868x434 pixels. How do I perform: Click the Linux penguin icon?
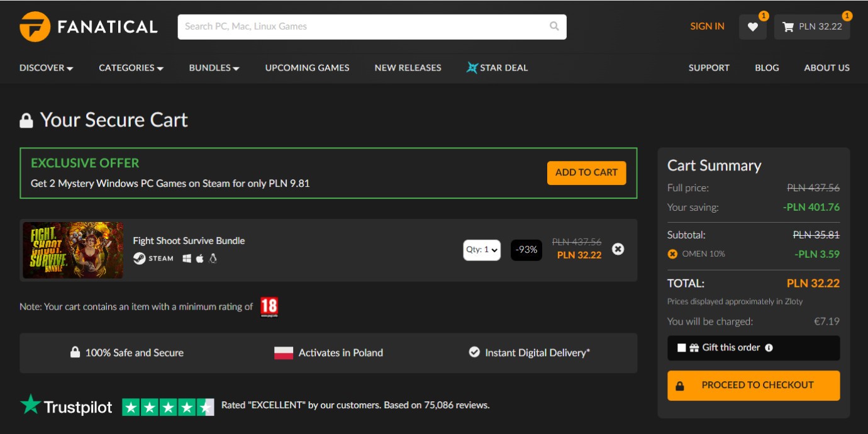pyautogui.click(x=213, y=258)
